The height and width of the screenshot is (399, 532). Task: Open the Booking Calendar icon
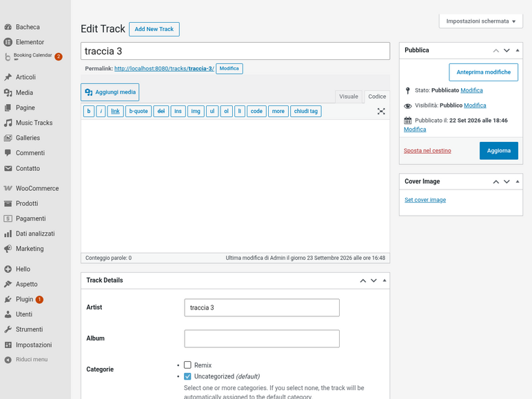click(x=8, y=57)
